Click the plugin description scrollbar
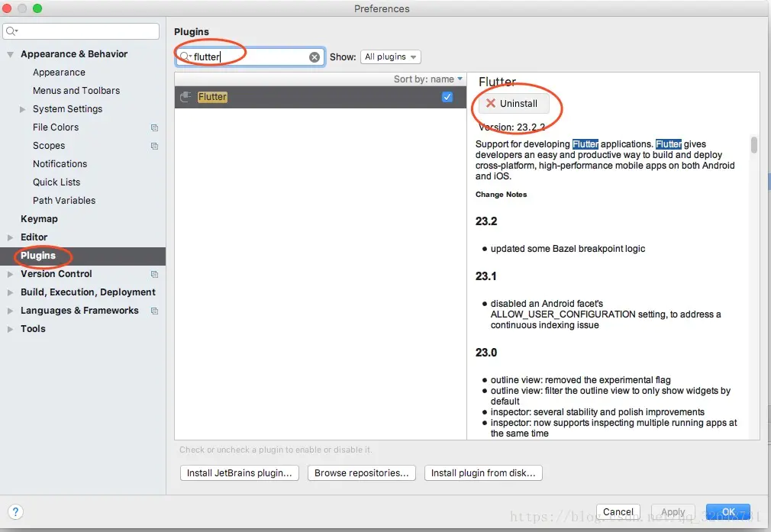 [x=753, y=145]
